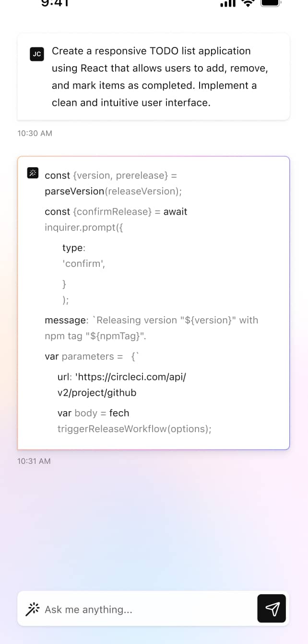Image resolution: width=308 pixels, height=644 pixels.
Task: Tap the battery indicator in status bar
Action: tap(271, 4)
